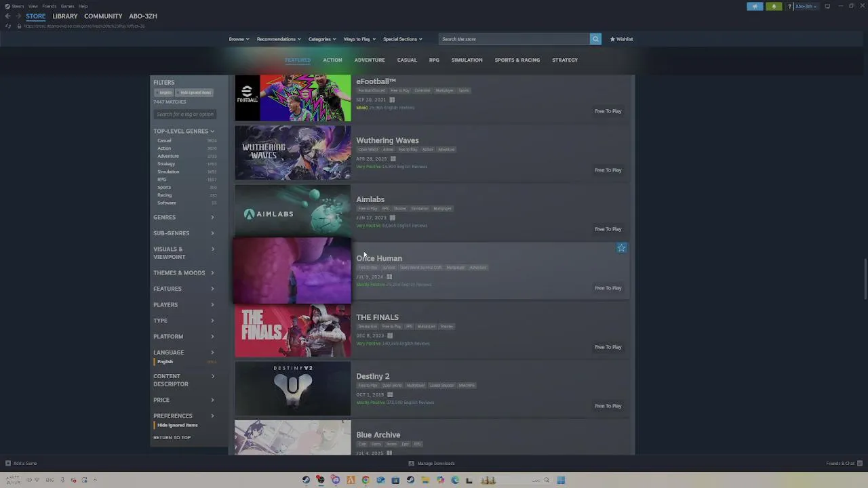Open the Windows Start button
This screenshot has height=488, width=868.
pyautogui.click(x=561, y=480)
